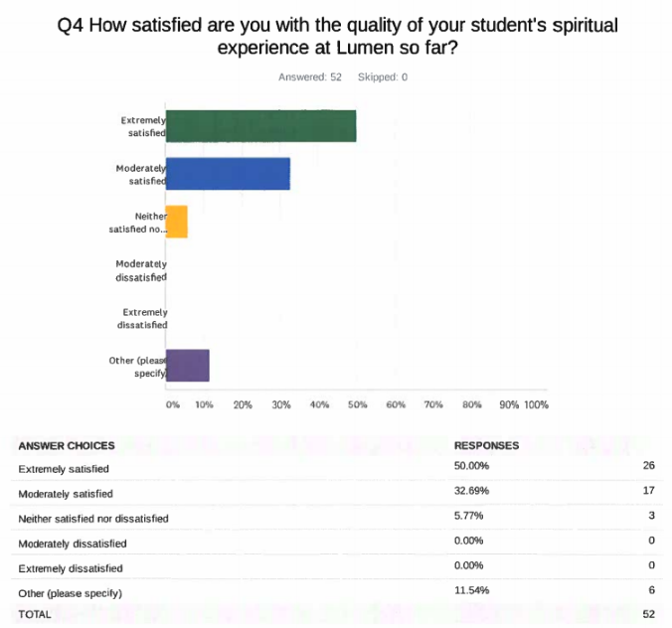Click the green Extremely satisfied bar
This screenshot has width=672, height=628.
[x=261, y=126]
